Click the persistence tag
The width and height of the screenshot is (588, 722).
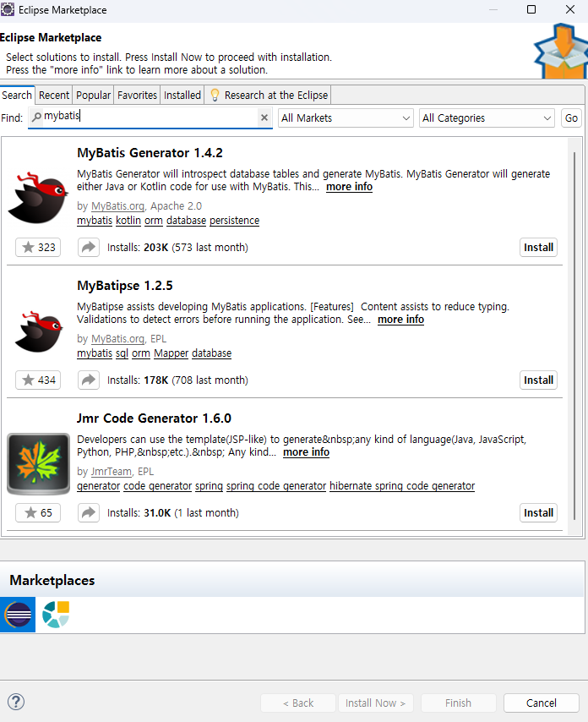[x=234, y=220]
